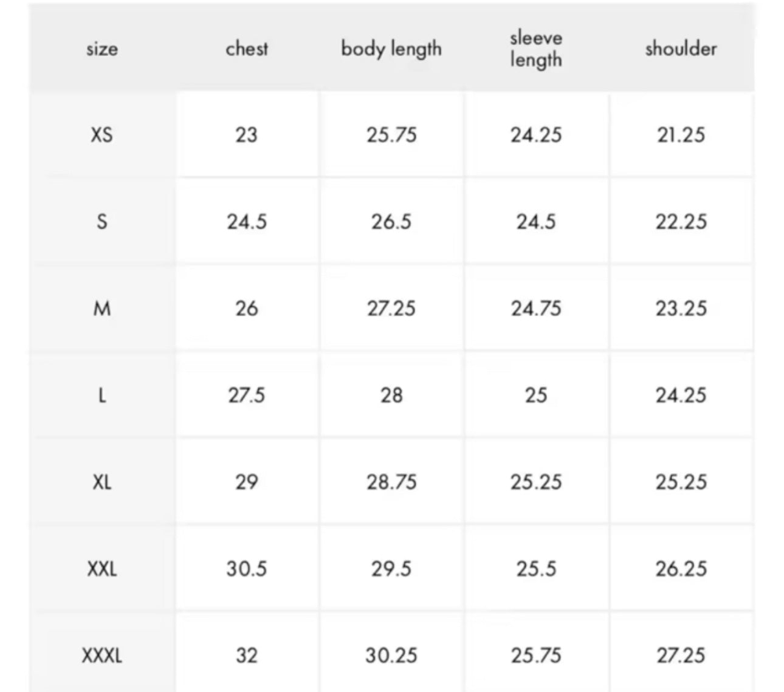Image resolution: width=784 pixels, height=692 pixels.
Task: Click the "size" column header
Action: click(102, 49)
